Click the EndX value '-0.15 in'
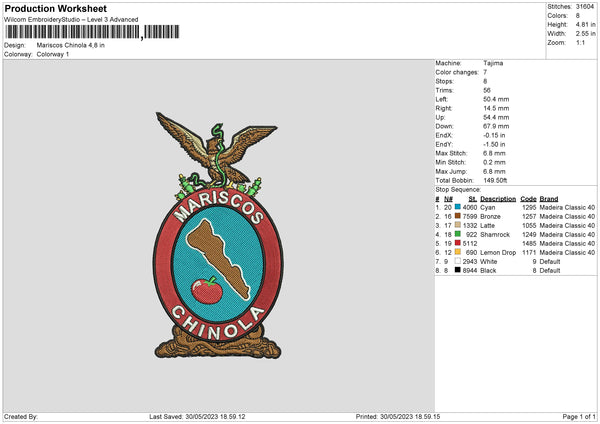This screenshot has height=424, width=600. [494, 135]
